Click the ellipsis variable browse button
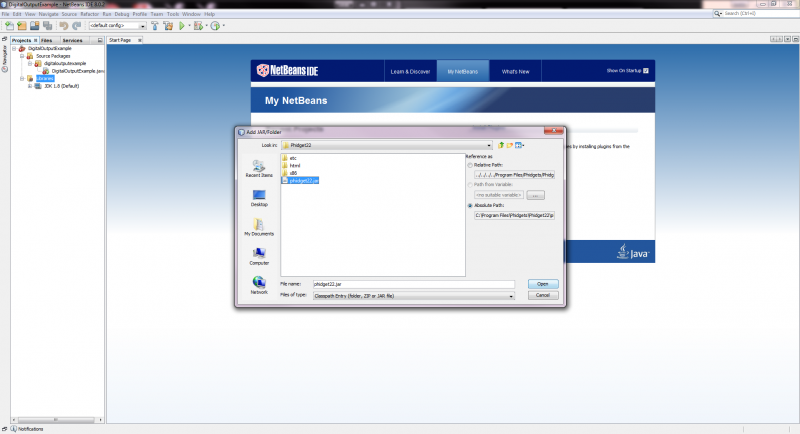The image size is (800, 434). (535, 195)
